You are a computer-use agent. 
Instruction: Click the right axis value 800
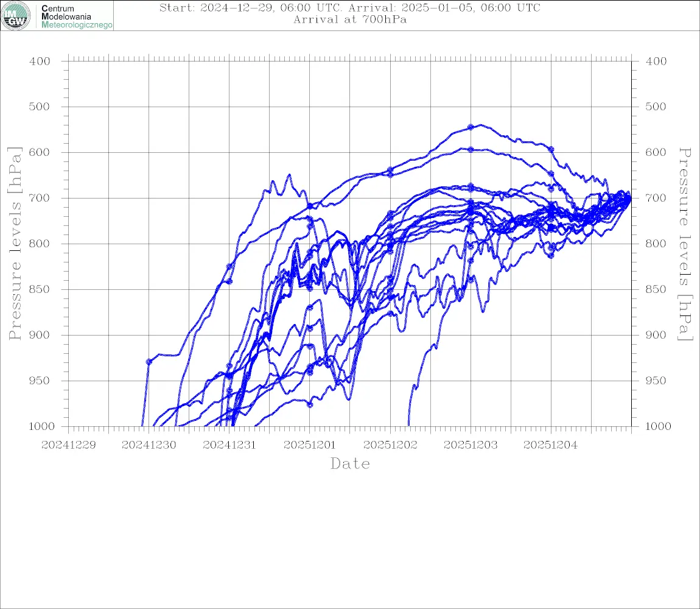(656, 244)
